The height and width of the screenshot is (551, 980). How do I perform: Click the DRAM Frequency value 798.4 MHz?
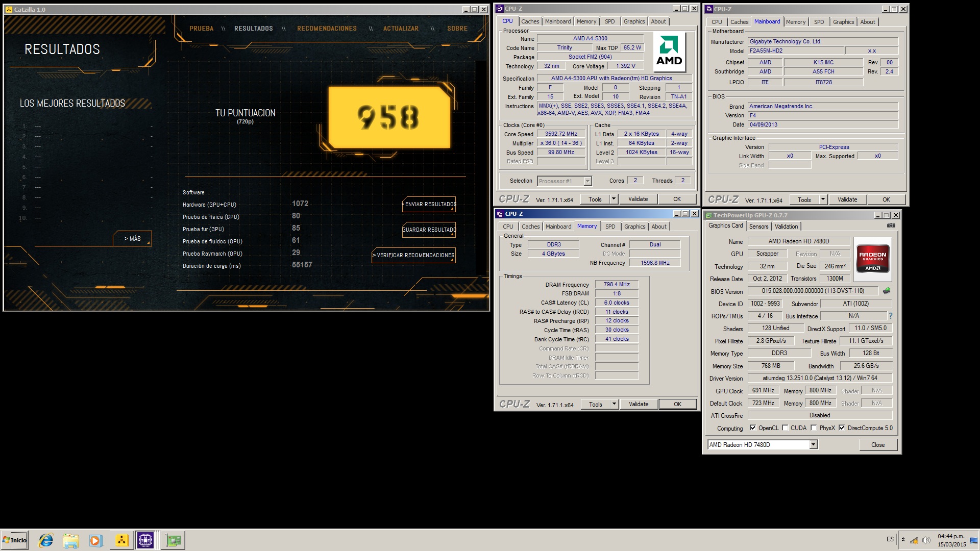[617, 284]
